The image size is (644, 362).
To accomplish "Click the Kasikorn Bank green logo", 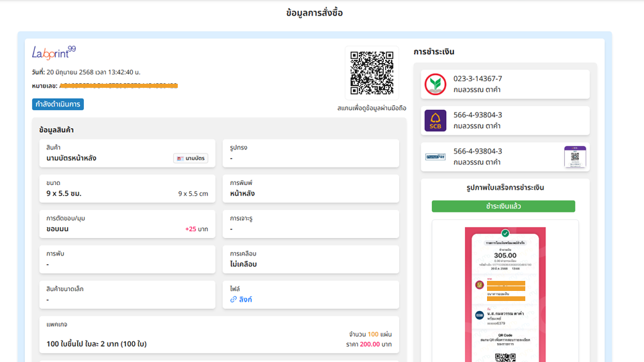I will pyautogui.click(x=435, y=84).
